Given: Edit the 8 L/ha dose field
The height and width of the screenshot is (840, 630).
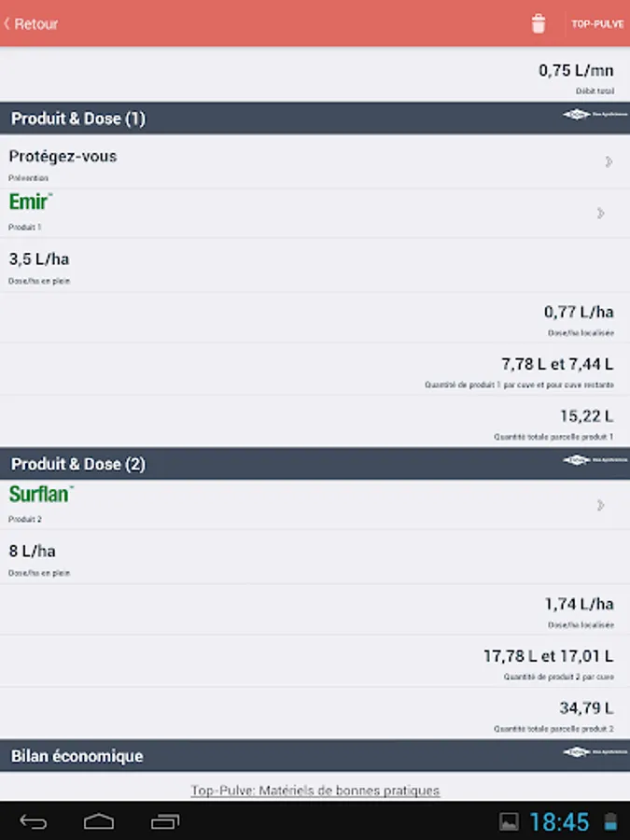Looking at the screenshot, I should [x=33, y=551].
